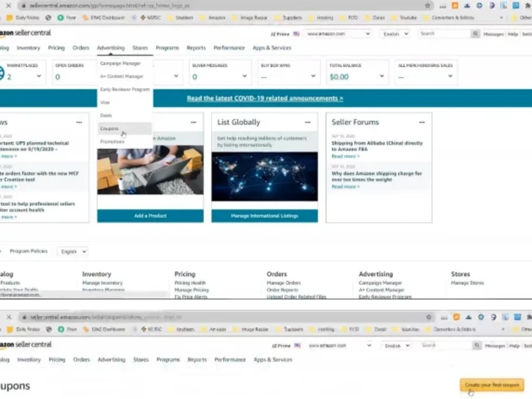Open the Fiverr bookmark in the top window
Screen dimensions: 532x399
point(67,18)
